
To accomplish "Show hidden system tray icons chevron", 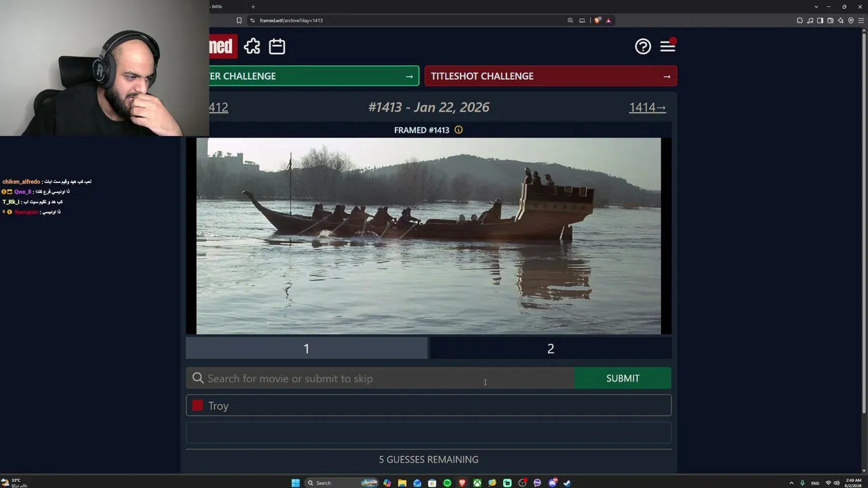I will click(x=791, y=483).
